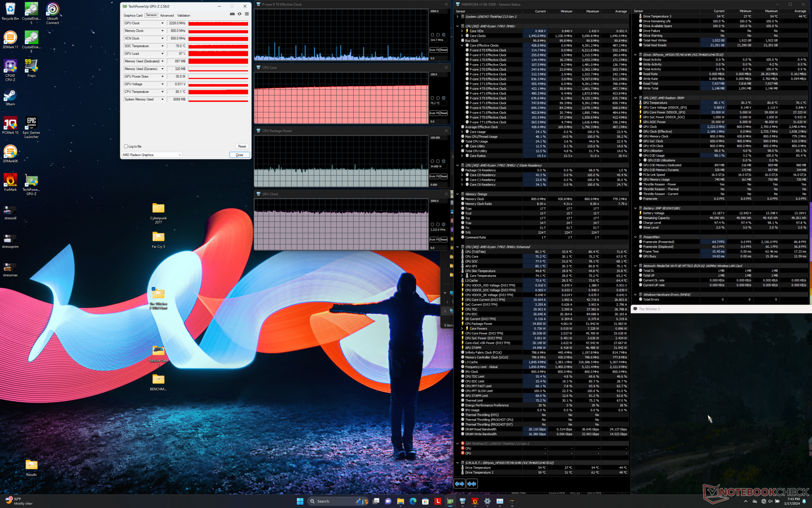Click GPU-Z refresh icon
The height and width of the screenshot is (508, 812).
pyautogui.click(x=239, y=14)
